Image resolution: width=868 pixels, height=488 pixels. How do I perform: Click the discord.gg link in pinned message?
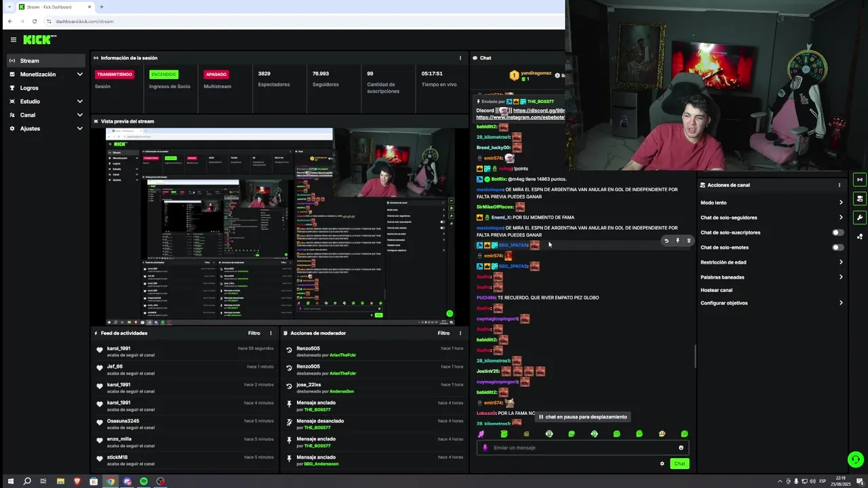[538, 110]
